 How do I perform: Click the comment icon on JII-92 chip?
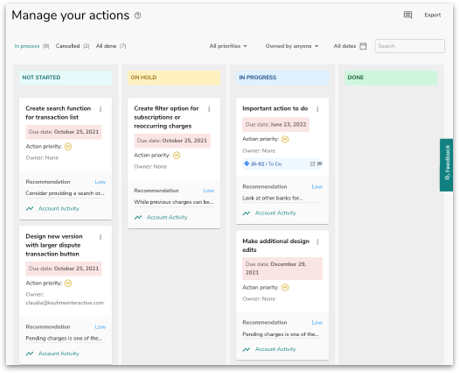(319, 164)
